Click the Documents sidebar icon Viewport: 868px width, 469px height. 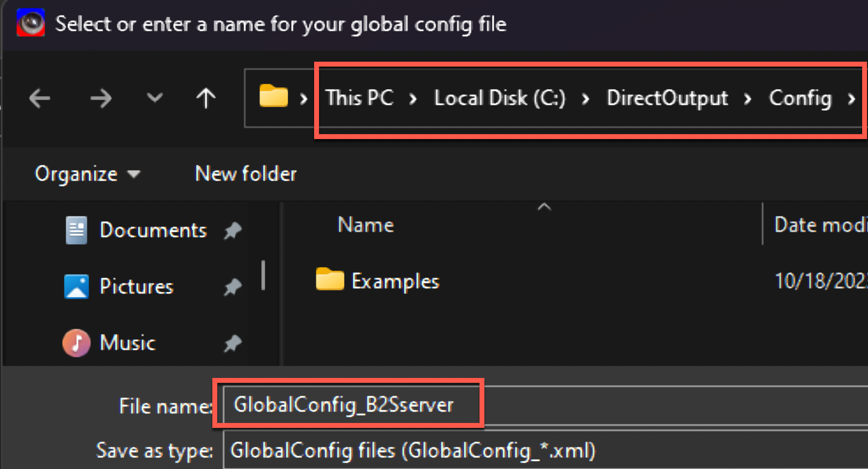point(76,230)
